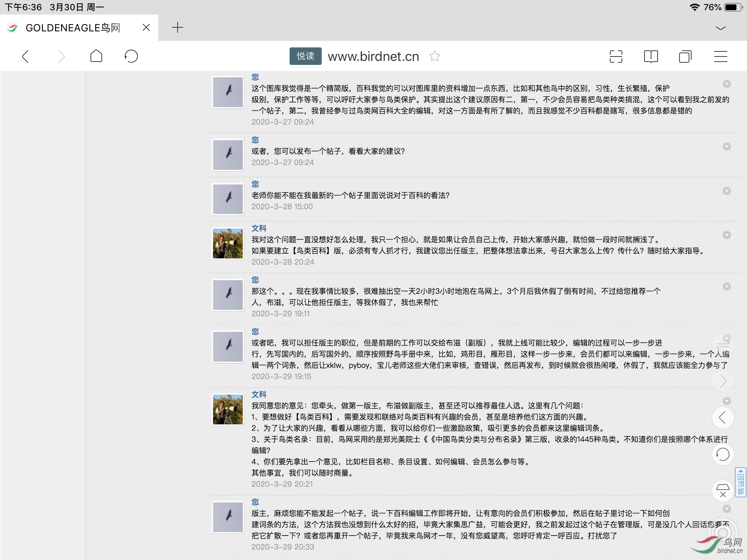Viewport: 747px width, 560px height.
Task: Bookmark birdnet.cn with the star icon
Action: click(435, 57)
